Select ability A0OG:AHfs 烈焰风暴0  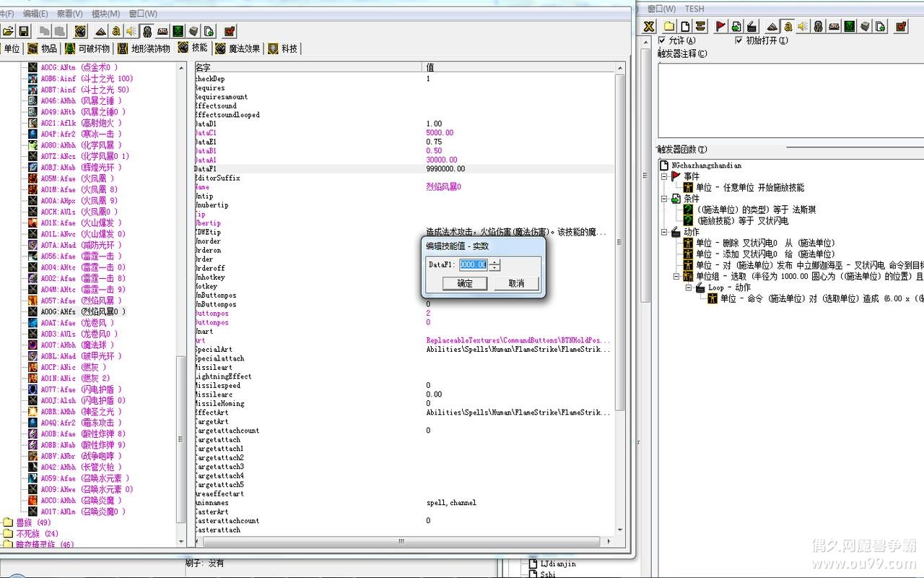click(84, 311)
